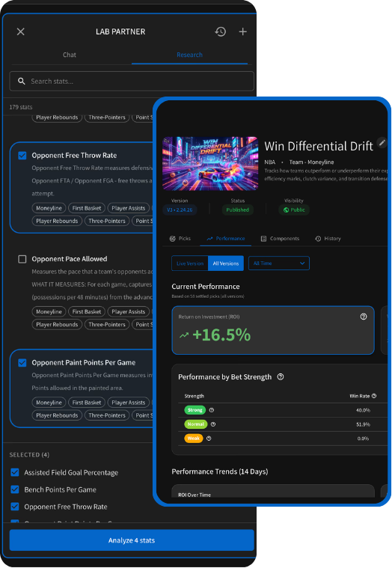392x568 pixels.
Task: Click Player Rebounds tag under Opponent Pace Allowed
Action: click(57, 325)
